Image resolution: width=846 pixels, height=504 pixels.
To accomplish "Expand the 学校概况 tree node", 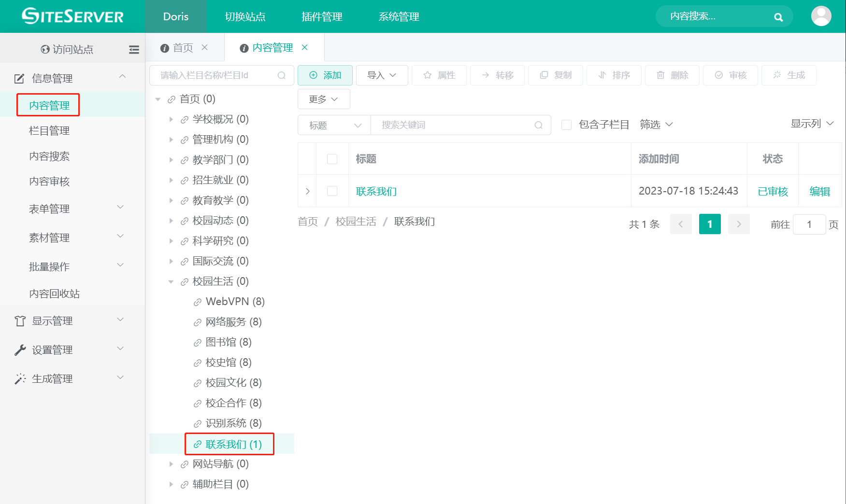I will [x=172, y=119].
